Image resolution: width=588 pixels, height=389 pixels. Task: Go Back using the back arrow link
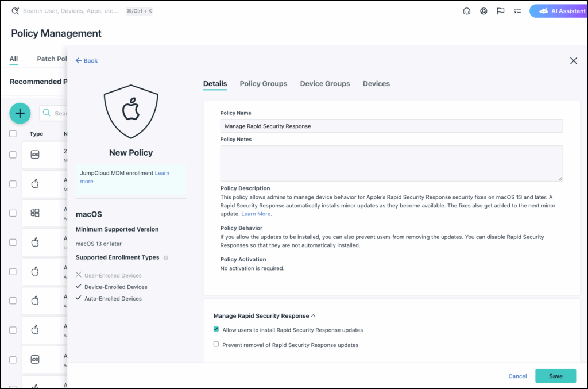coord(86,60)
